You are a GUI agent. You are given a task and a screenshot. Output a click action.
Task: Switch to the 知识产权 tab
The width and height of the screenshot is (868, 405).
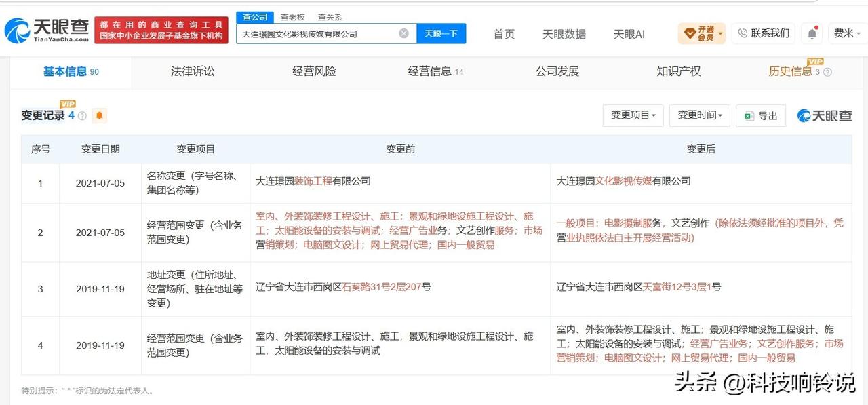pos(679,71)
